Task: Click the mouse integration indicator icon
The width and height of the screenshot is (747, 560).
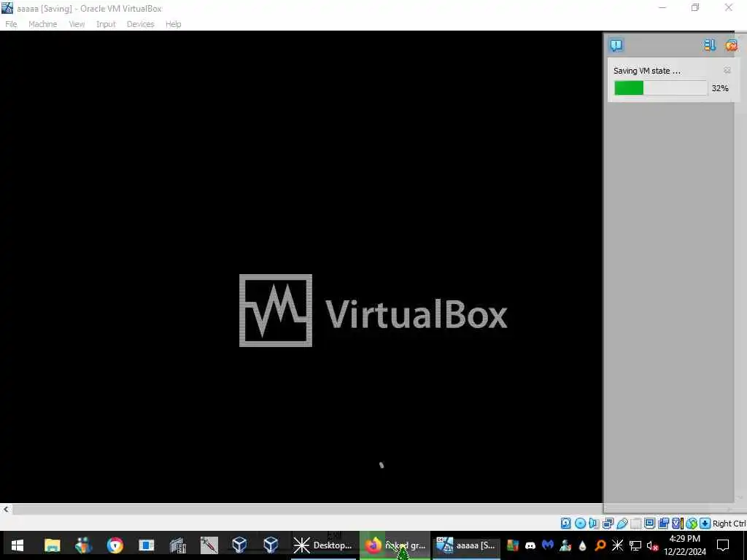Action: (x=692, y=524)
